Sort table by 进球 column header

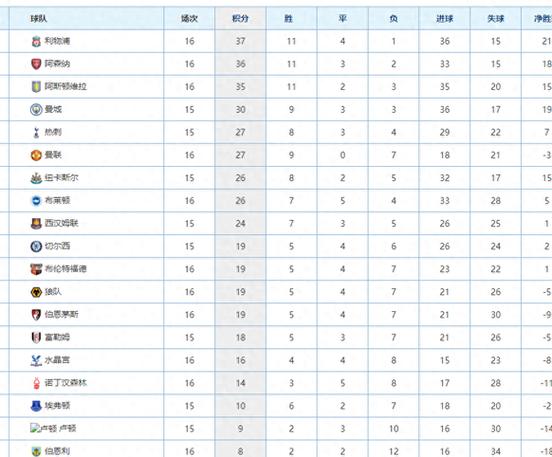point(445,18)
